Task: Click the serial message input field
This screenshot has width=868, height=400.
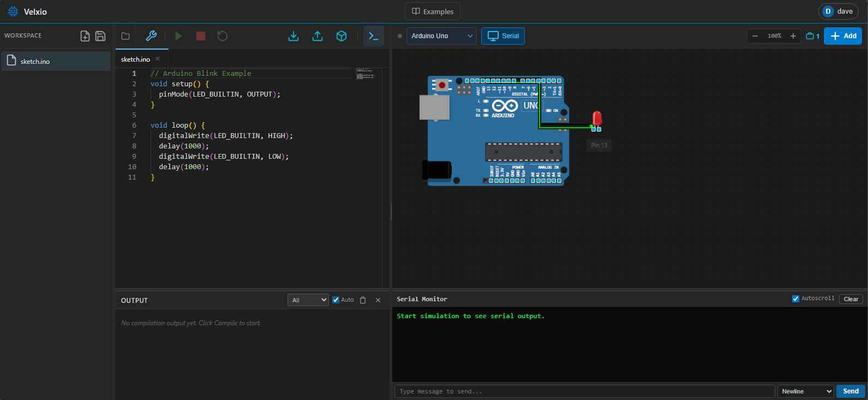Action: (584, 391)
